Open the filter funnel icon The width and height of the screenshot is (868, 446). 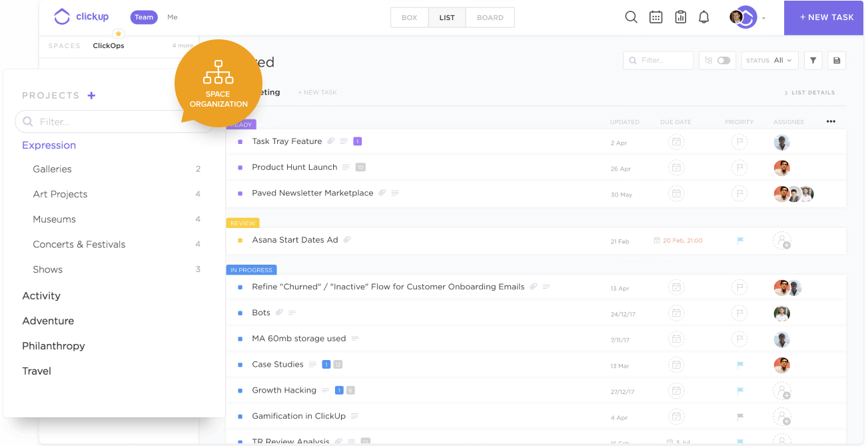pos(813,60)
